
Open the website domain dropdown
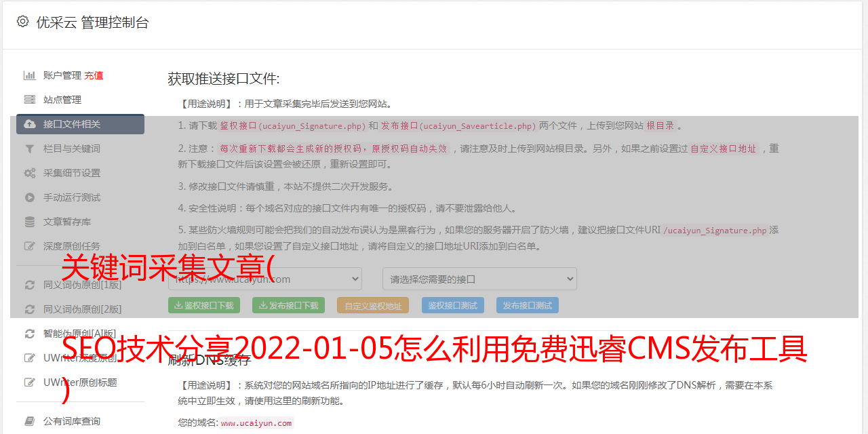click(265, 279)
